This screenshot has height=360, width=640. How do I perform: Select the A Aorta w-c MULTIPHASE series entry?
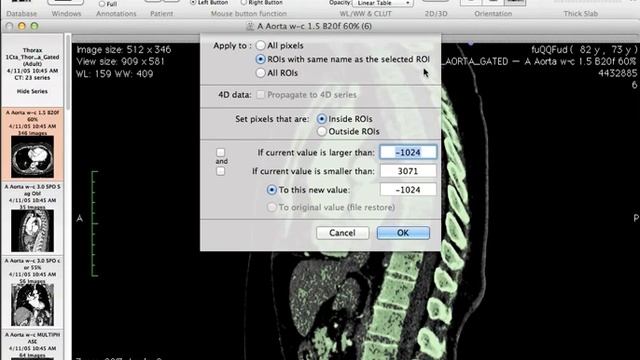pyautogui.click(x=32, y=345)
